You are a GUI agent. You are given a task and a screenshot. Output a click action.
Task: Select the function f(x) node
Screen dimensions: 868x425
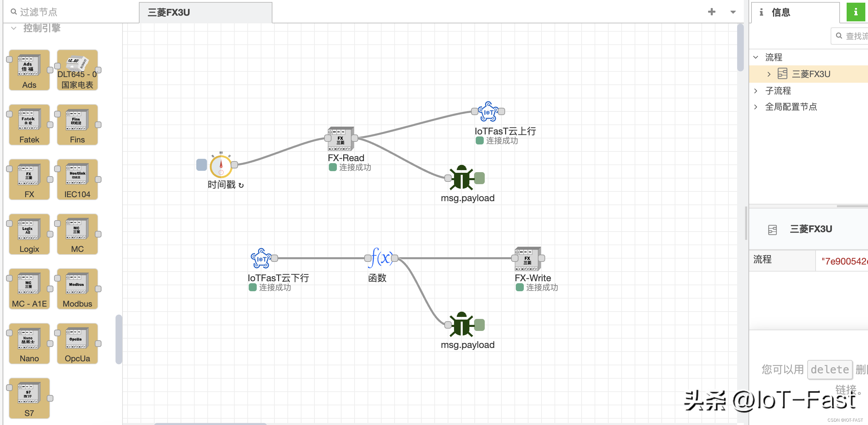tap(381, 259)
